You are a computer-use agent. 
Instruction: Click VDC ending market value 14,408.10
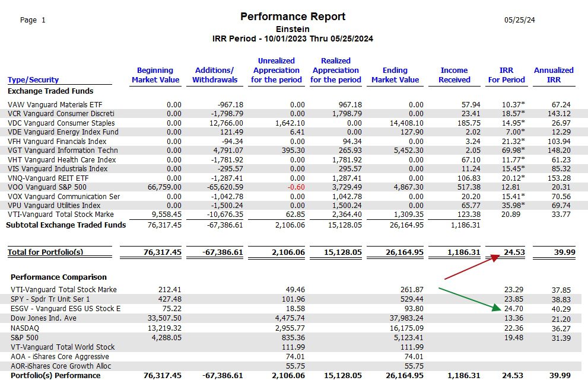pos(406,123)
